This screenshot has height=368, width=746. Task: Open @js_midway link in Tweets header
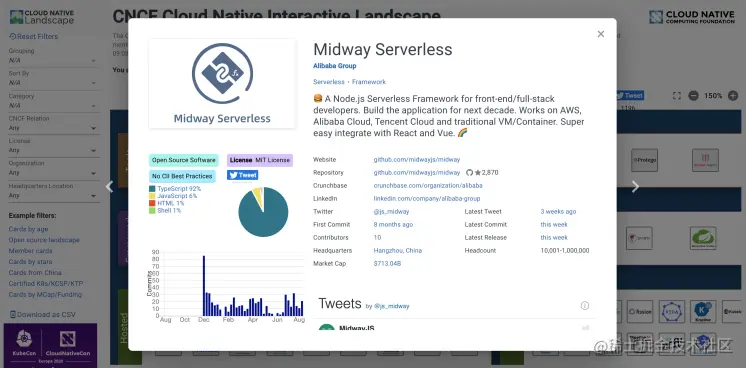pos(391,306)
